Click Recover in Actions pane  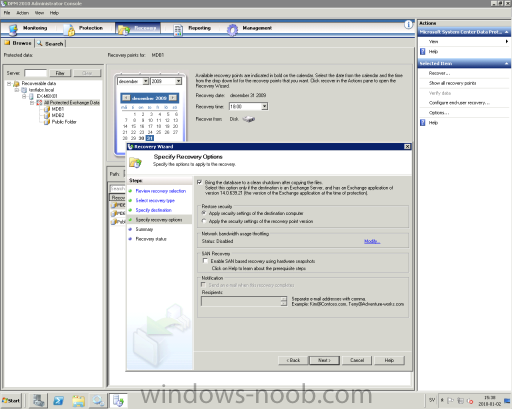[439, 73]
